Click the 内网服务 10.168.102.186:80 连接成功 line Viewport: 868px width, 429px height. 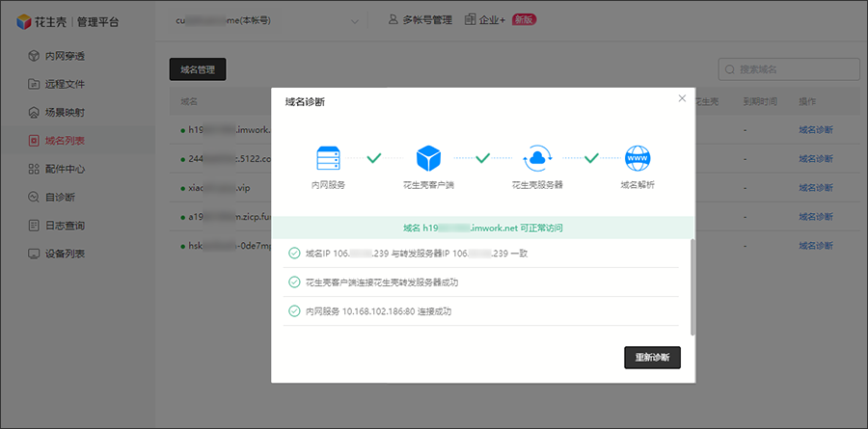pos(379,311)
